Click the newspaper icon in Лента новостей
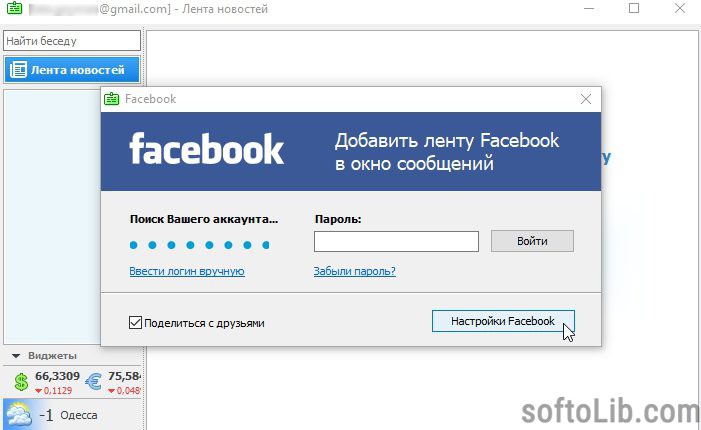 point(18,70)
